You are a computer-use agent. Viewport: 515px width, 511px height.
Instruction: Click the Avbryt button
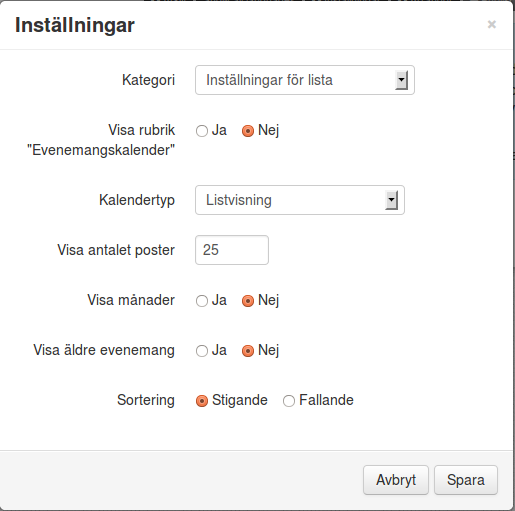click(396, 480)
